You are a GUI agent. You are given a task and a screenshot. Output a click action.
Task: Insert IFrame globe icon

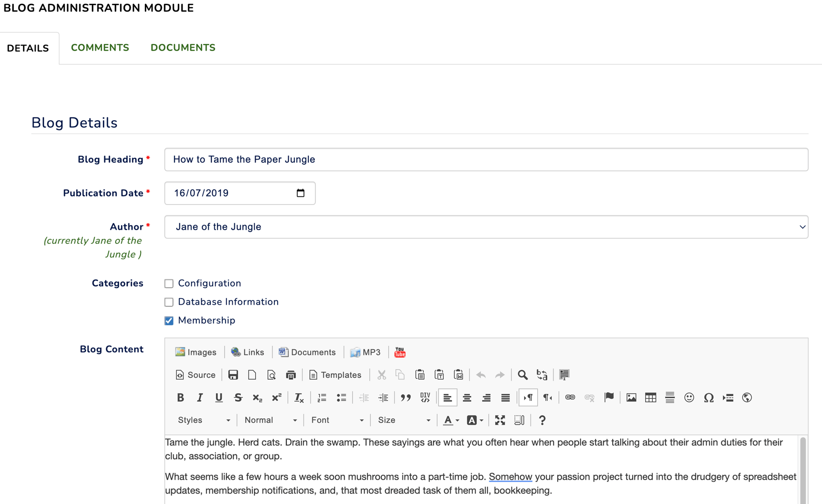point(747,397)
